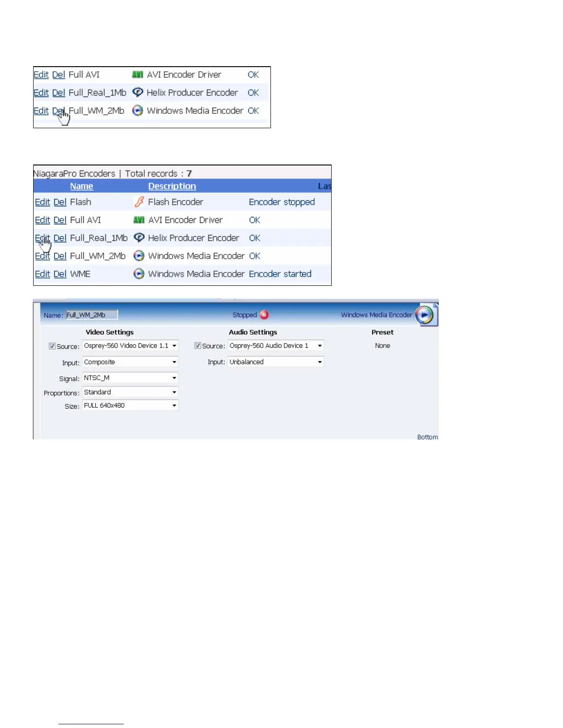
Task: Click Del for the Flash encoder
Action: click(x=60, y=202)
